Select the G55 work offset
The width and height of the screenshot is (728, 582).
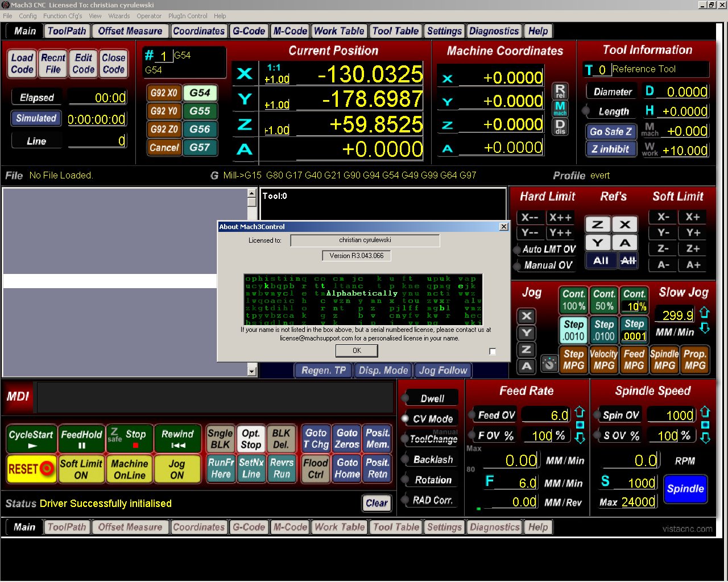(200, 111)
